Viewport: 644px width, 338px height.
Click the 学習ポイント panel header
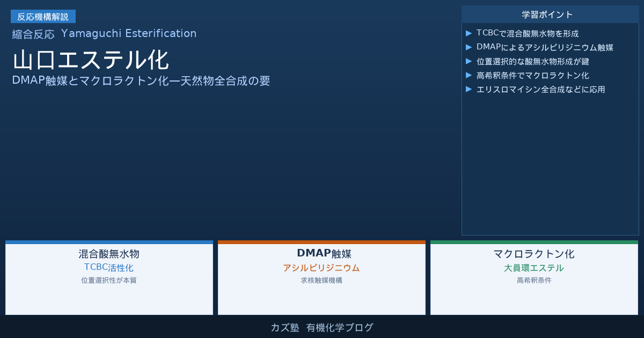coord(550,14)
